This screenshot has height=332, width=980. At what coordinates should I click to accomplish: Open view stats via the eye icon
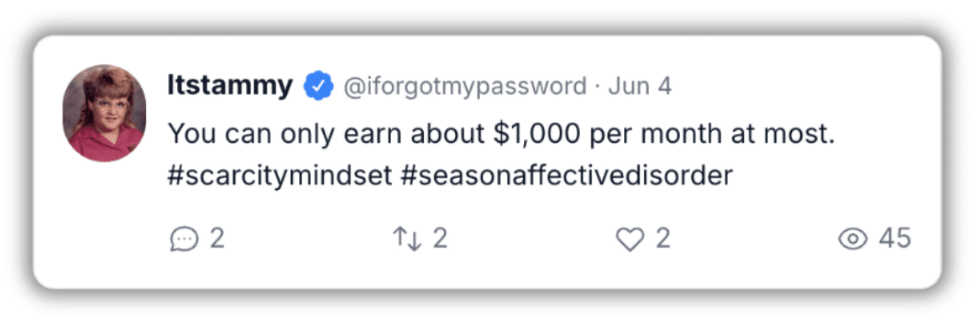point(852,238)
